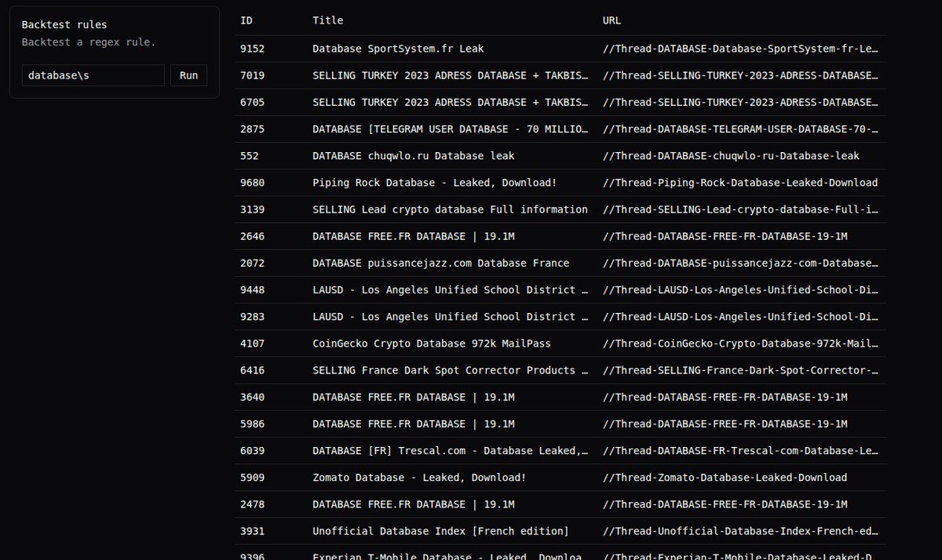Select the Unofficial Database Index title
942x560 pixels.
[x=440, y=531]
